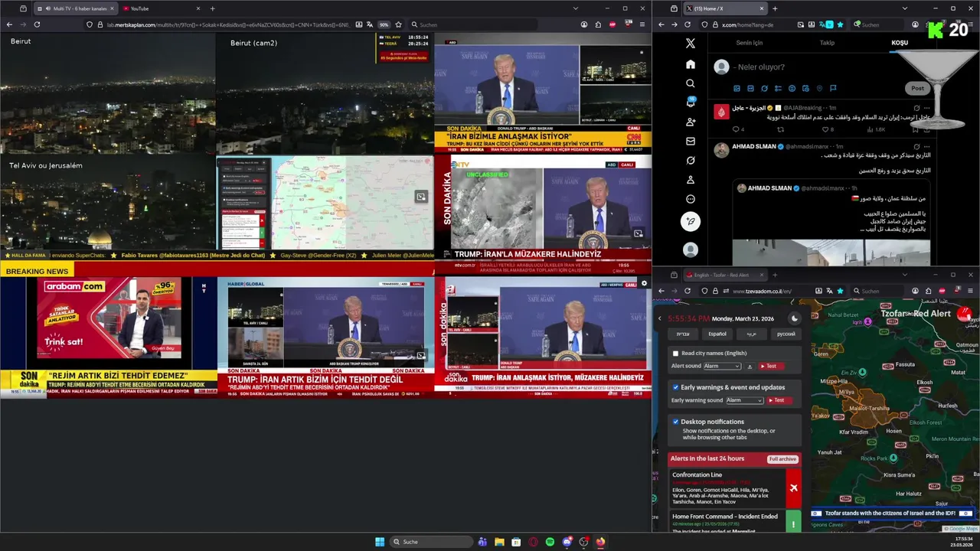The height and width of the screenshot is (551, 980).
Task: Like the AJABreaking post heart icon
Action: pos(824,129)
